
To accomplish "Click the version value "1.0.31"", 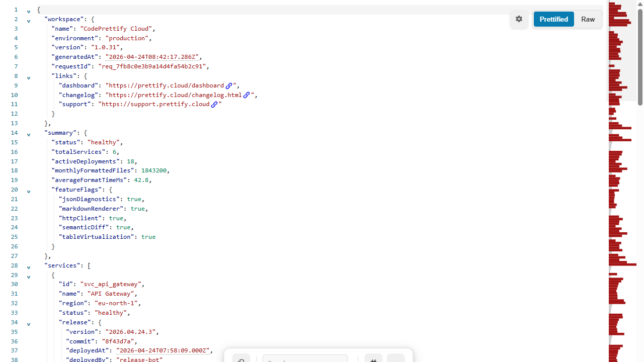I will coord(105,47).
